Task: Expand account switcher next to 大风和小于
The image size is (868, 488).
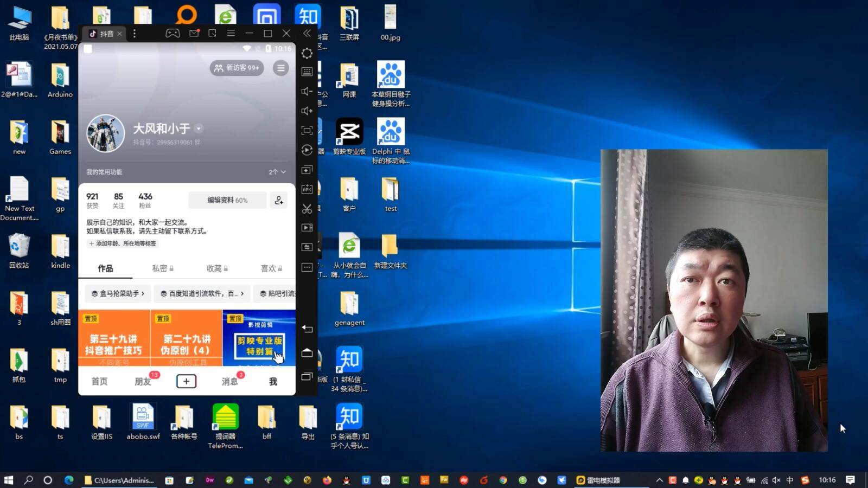Action: 199,129
